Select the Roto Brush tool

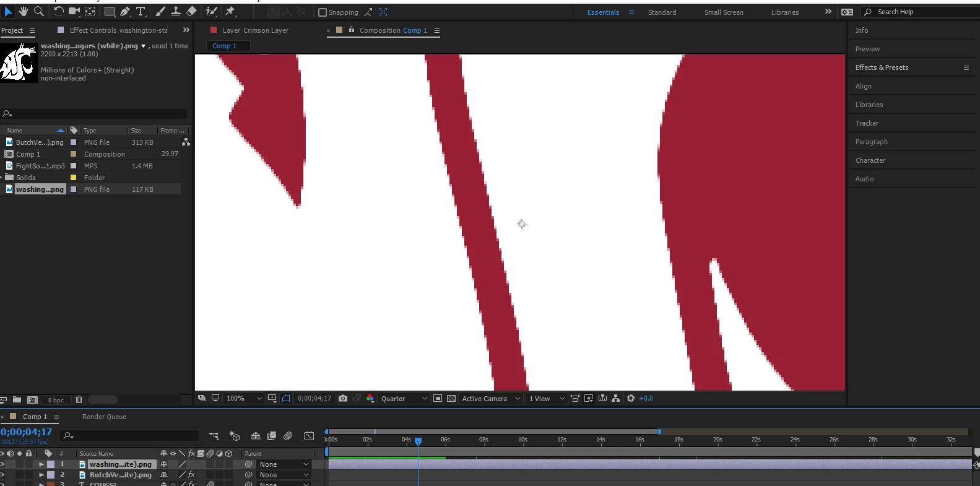pyautogui.click(x=211, y=11)
